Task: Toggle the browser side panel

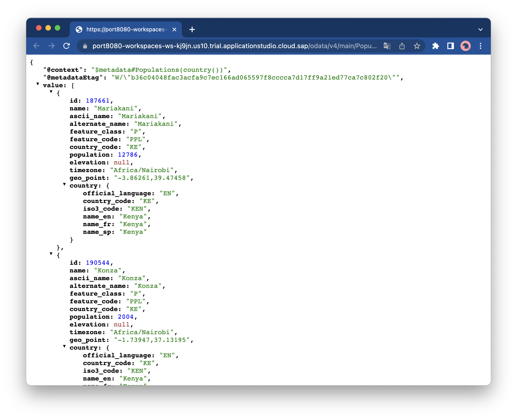Action: 450,46
